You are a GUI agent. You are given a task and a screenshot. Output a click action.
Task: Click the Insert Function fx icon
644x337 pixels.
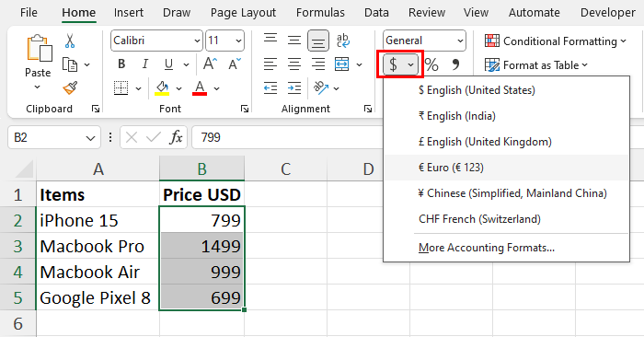(x=176, y=137)
